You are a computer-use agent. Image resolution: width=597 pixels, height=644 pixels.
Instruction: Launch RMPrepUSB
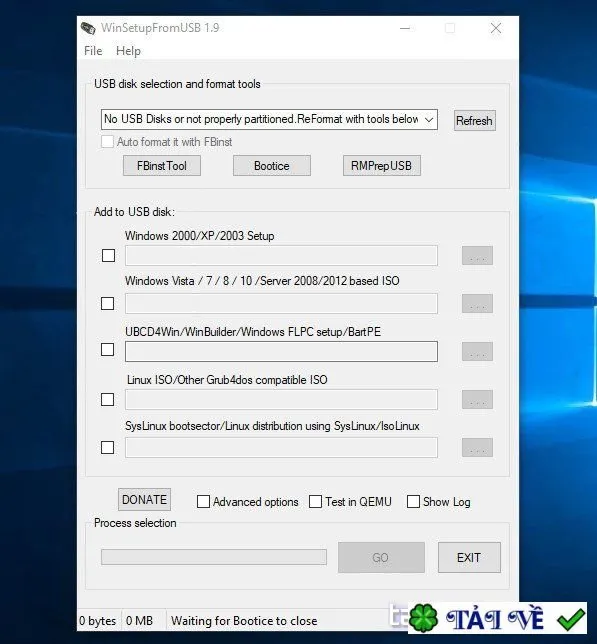pyautogui.click(x=382, y=166)
